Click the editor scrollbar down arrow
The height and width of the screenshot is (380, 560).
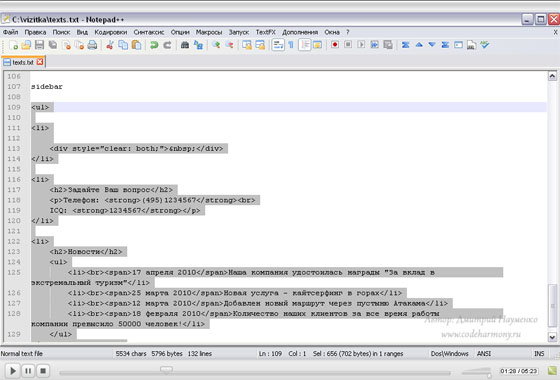click(552, 336)
